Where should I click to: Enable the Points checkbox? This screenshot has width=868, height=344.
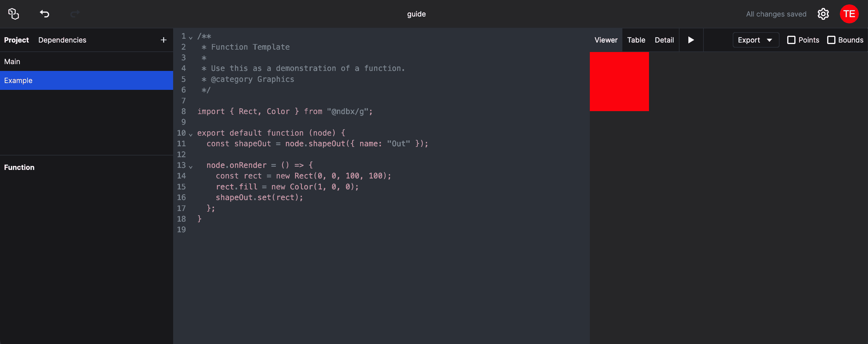(x=791, y=40)
